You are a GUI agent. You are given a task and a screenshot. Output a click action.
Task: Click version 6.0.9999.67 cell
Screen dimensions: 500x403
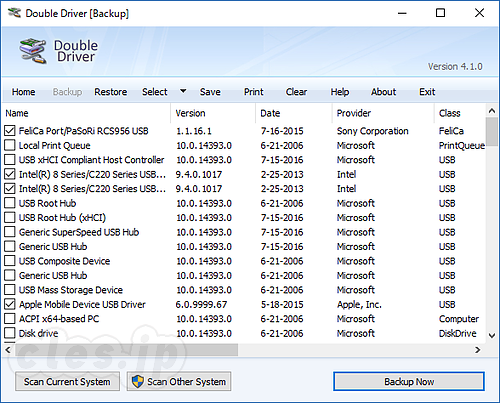201,304
